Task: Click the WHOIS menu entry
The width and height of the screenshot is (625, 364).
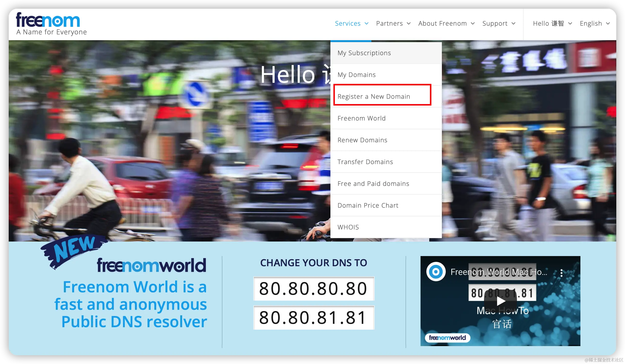Action: click(348, 227)
